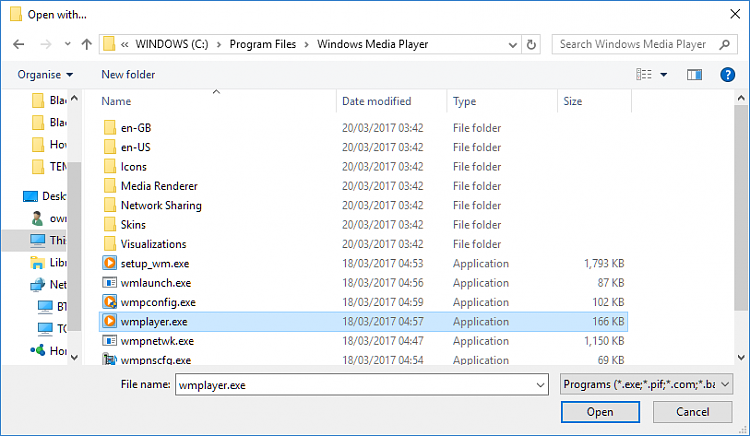
Task: Select the setup_wm.exe file icon
Action: click(109, 264)
